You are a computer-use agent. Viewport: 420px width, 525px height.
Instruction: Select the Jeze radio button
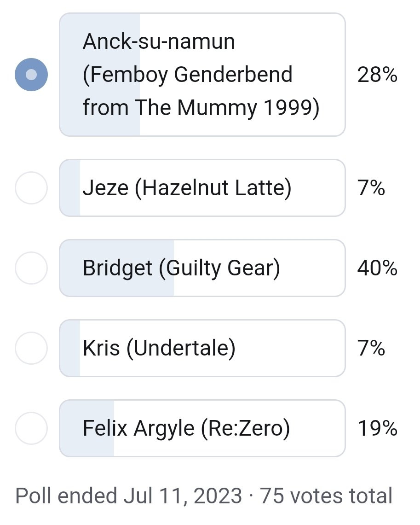[31, 188]
